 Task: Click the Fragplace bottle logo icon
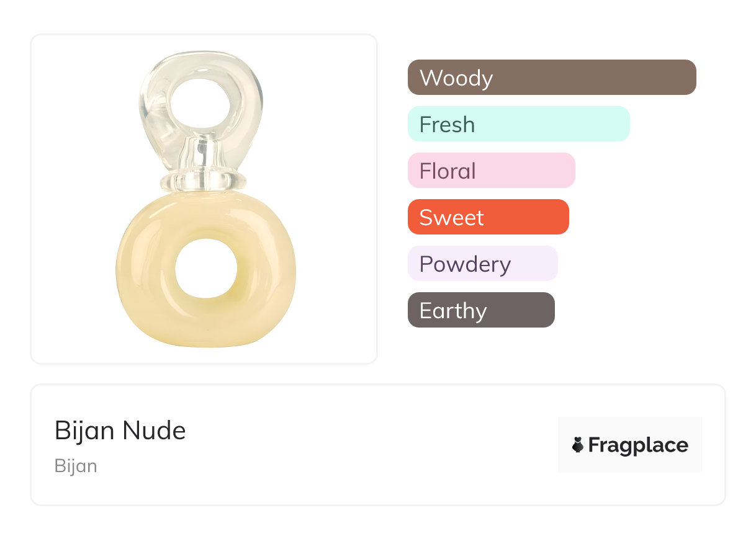click(578, 445)
